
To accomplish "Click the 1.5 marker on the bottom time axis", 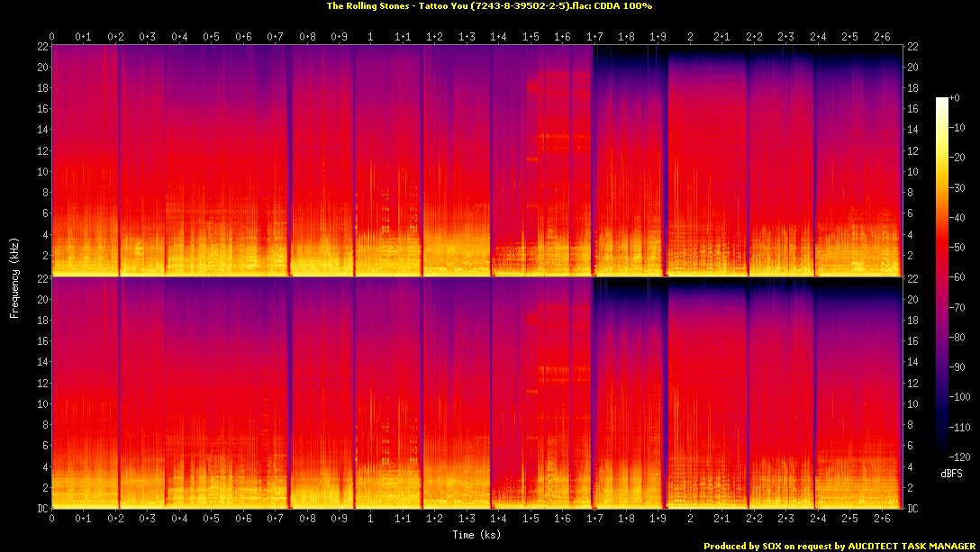I will point(531,519).
